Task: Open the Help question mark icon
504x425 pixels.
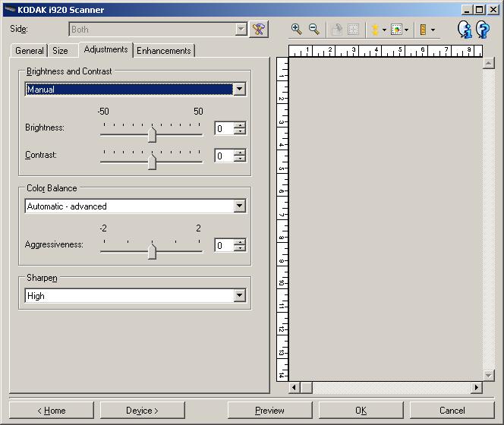Action: click(x=483, y=30)
